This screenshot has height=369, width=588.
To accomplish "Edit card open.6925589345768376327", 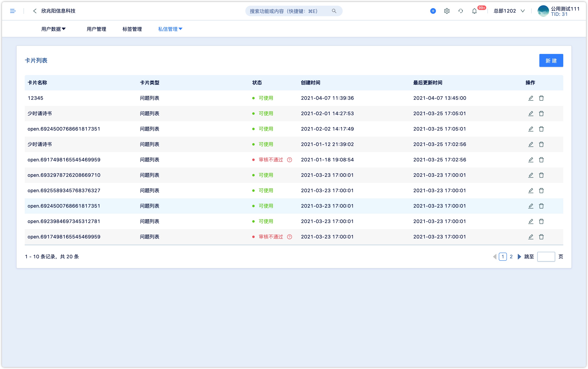I will [x=531, y=190].
